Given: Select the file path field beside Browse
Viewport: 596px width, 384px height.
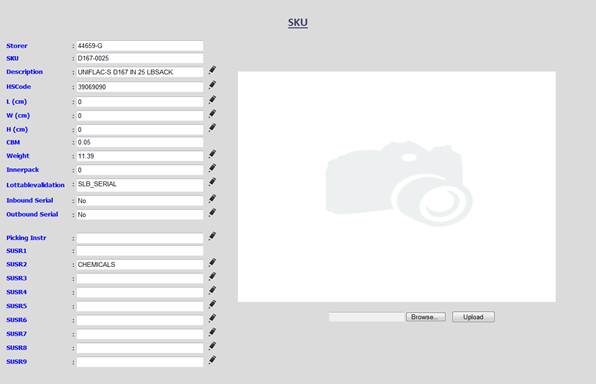Looking at the screenshot, I should click(x=366, y=317).
